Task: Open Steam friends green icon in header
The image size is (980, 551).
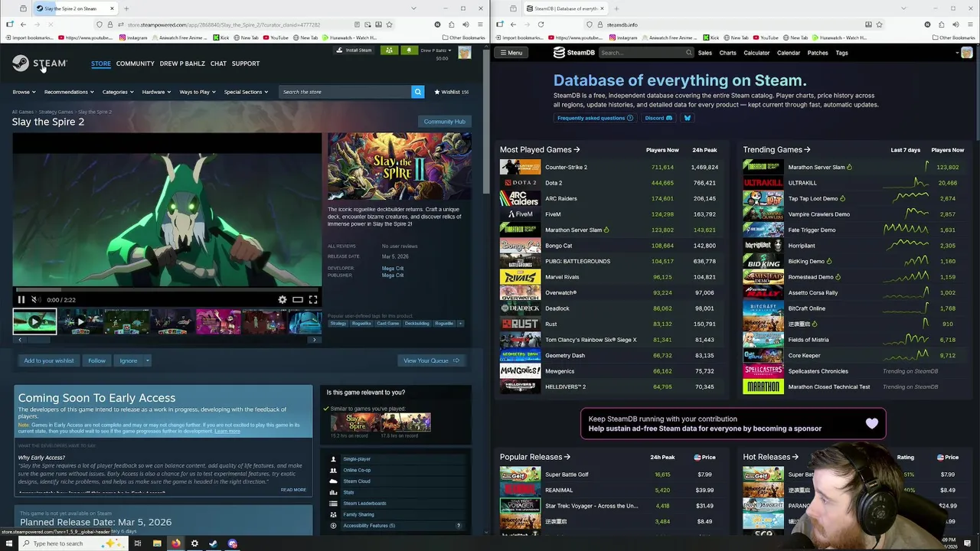Action: pos(389,51)
